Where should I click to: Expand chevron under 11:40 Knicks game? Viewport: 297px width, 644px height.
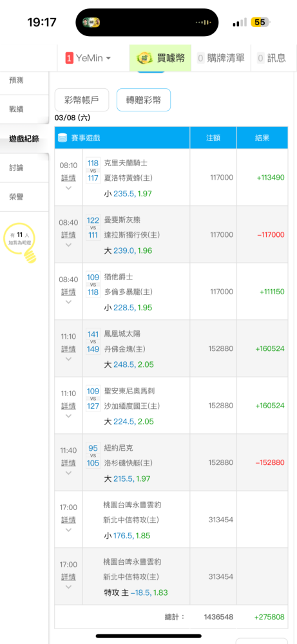point(68,473)
